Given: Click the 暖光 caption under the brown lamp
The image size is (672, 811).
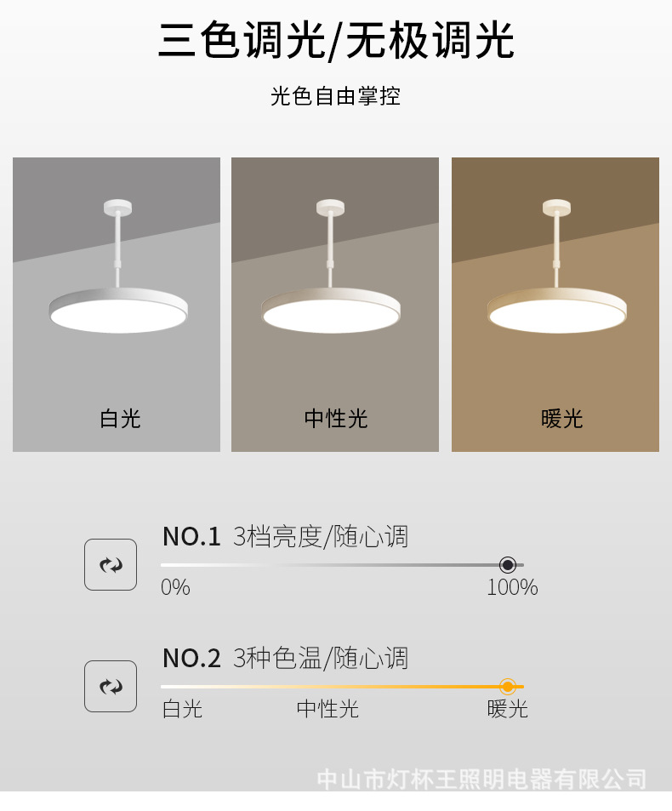Looking at the screenshot, I should coord(562,419).
